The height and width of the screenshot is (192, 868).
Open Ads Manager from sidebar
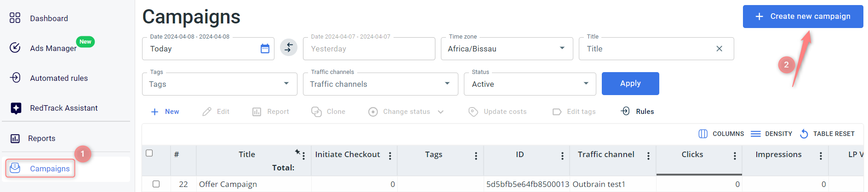click(53, 48)
